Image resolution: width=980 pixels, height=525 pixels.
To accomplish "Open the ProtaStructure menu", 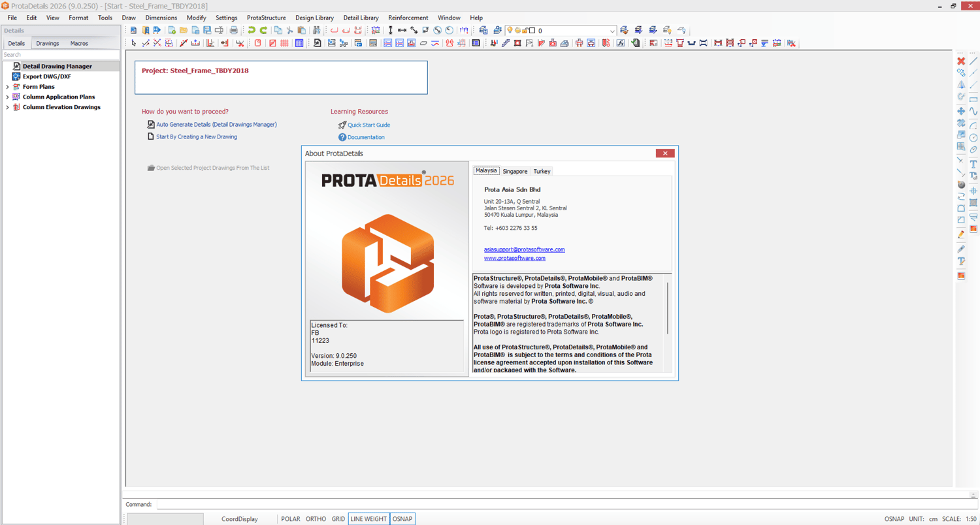I will pos(267,18).
